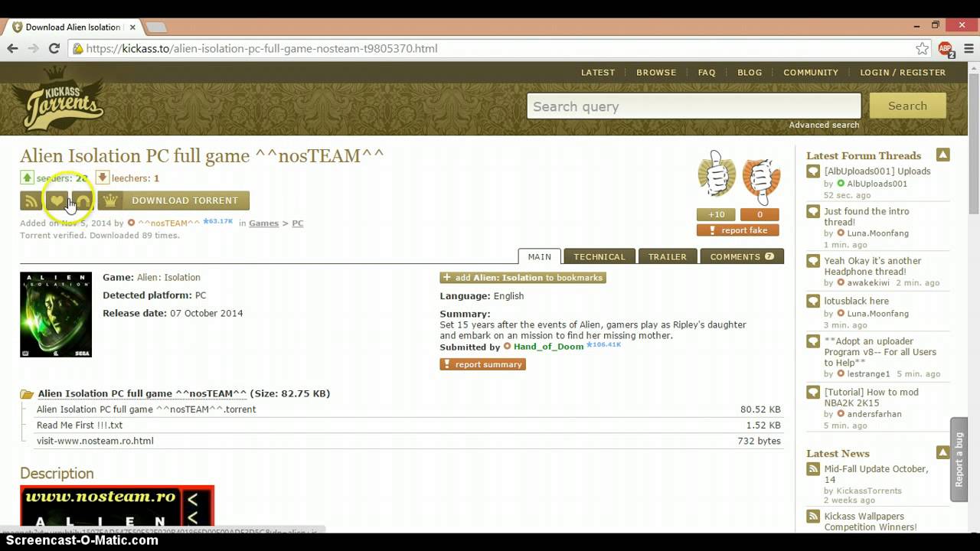The image size is (980, 551).
Task: Click the green seeders up-arrow icon
Action: click(27, 178)
